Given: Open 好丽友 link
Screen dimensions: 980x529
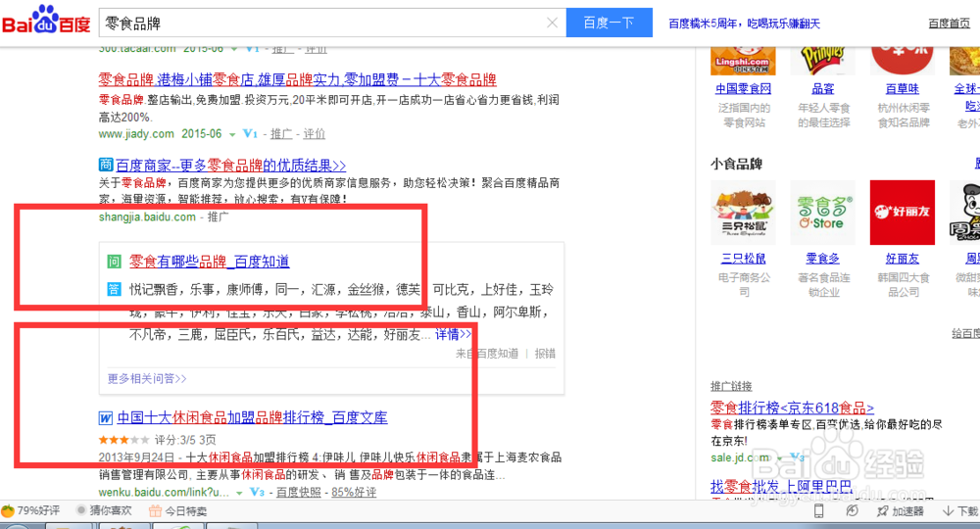Looking at the screenshot, I should pos(902,259).
